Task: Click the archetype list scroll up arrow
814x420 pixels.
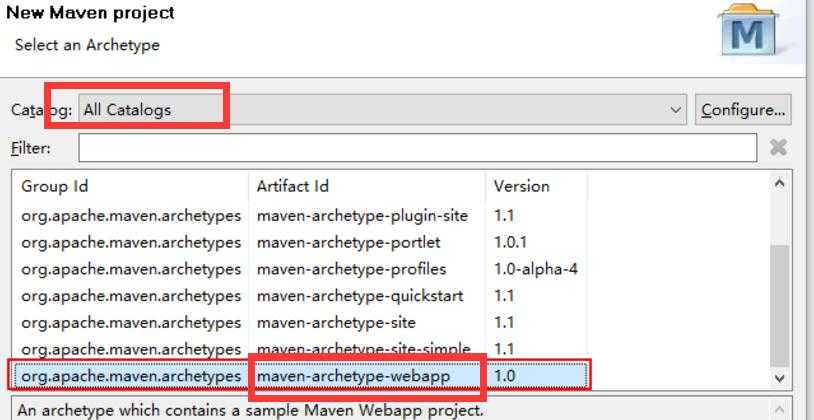Action: 779,183
